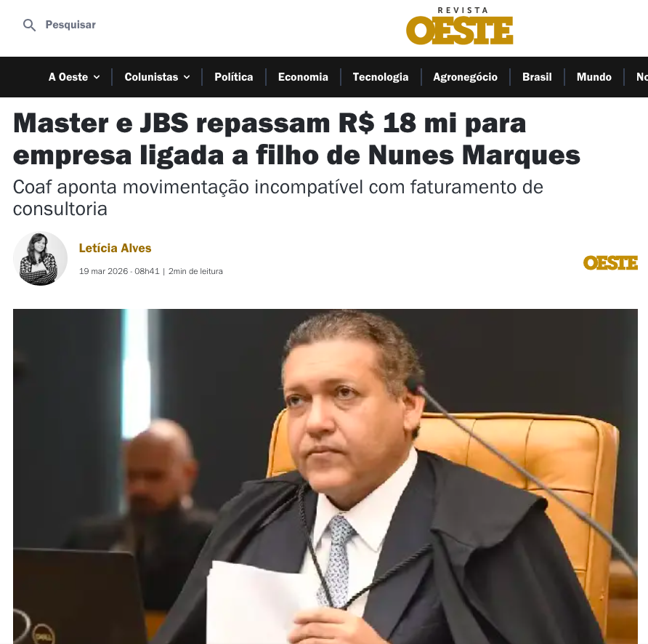Expand the Colunistas chevron
This screenshot has height=644, width=648.
pos(187,77)
